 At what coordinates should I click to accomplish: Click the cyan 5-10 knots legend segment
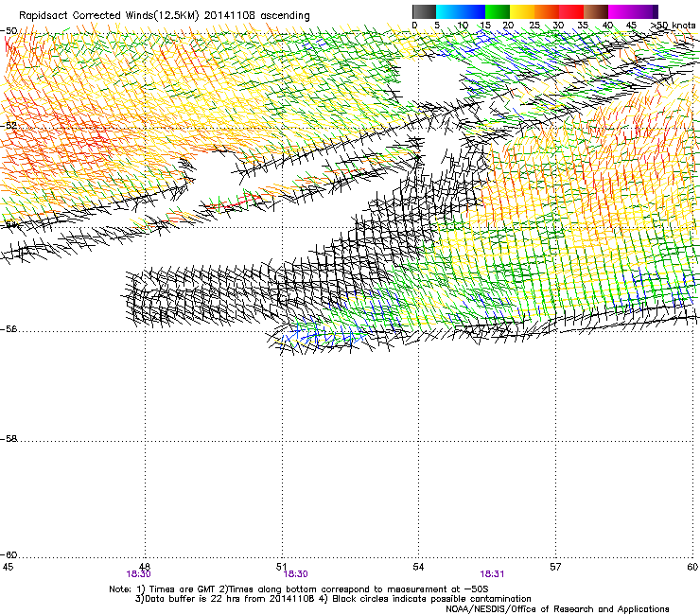click(448, 11)
